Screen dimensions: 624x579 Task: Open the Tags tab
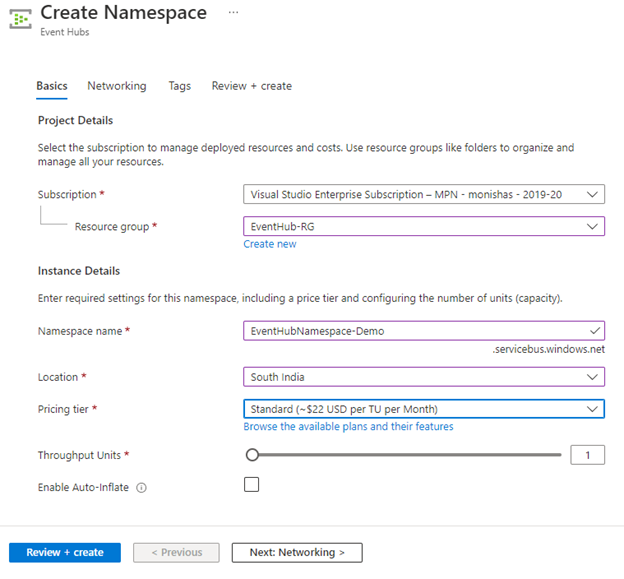pyautogui.click(x=179, y=86)
